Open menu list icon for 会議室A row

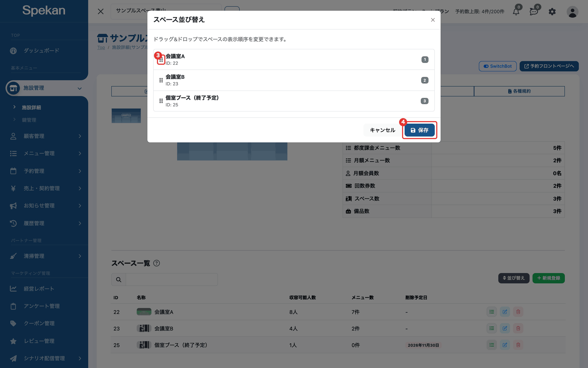[x=492, y=312]
